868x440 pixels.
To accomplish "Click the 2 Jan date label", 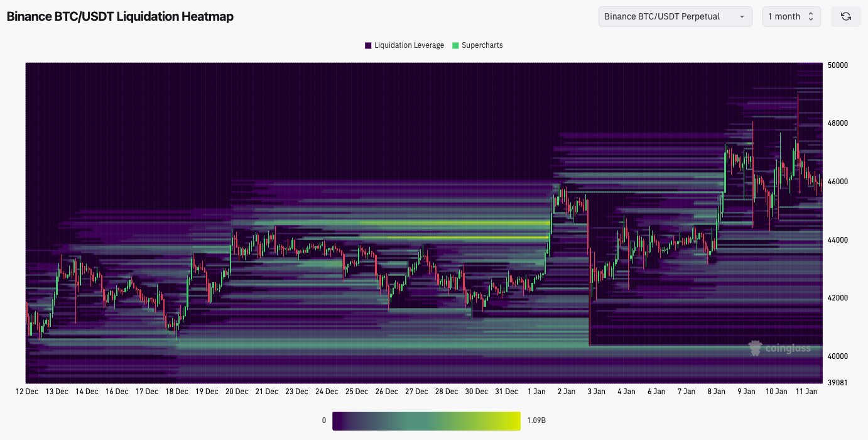I will pyautogui.click(x=566, y=392).
